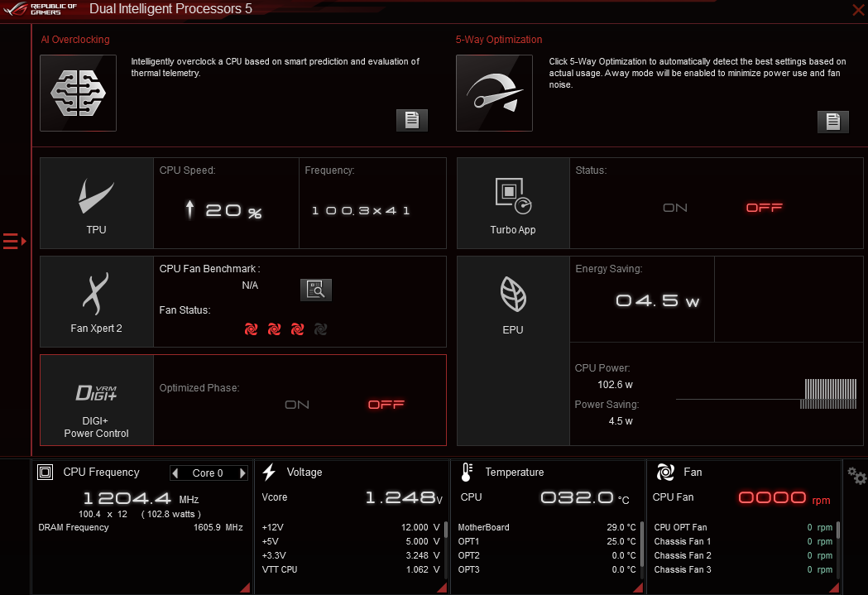Select previous core with left arrow

(175, 473)
